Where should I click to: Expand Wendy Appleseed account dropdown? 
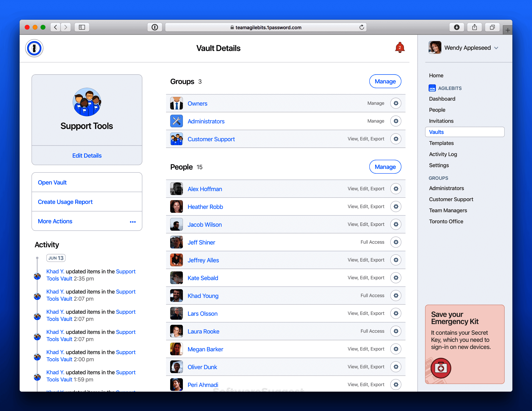click(x=496, y=48)
